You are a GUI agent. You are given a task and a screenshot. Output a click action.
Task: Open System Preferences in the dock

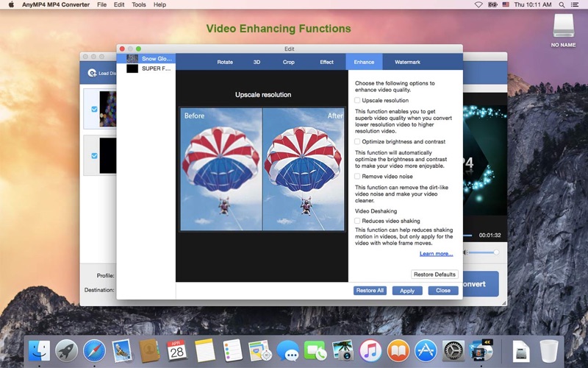(453, 351)
